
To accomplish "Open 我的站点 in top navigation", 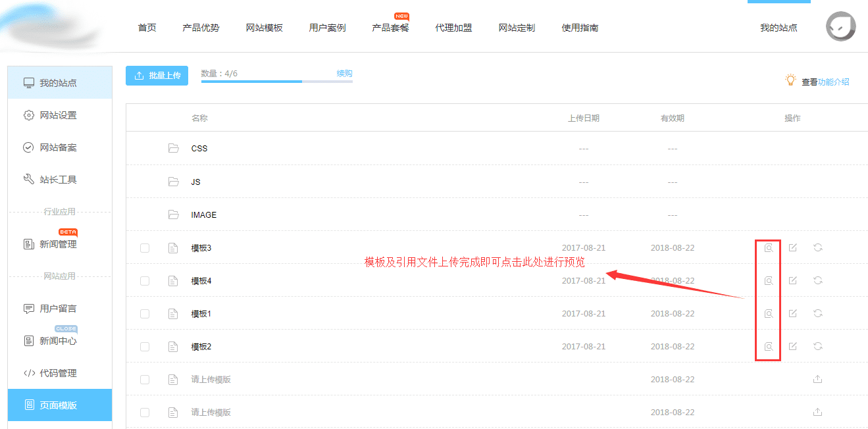I will click(x=779, y=28).
